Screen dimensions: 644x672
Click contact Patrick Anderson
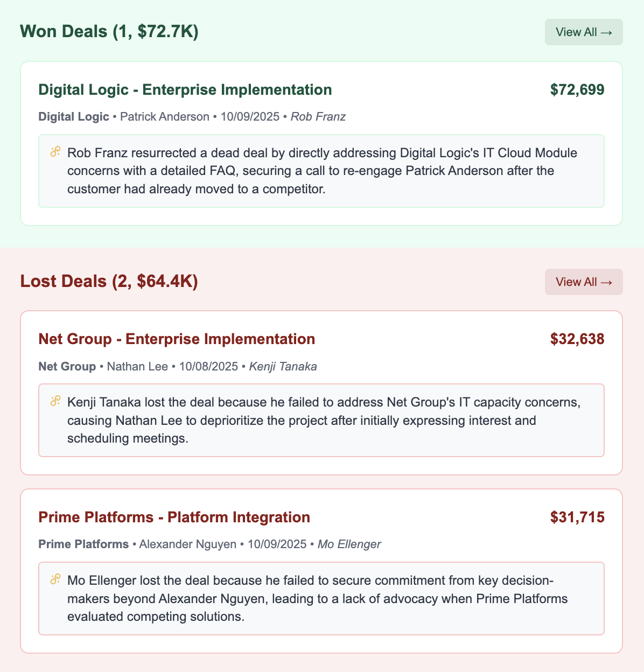click(165, 117)
